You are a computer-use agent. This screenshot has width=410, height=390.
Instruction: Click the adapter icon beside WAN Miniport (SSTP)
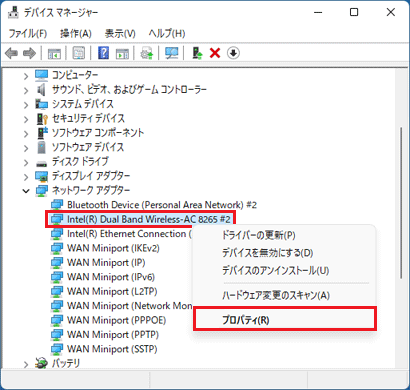coord(57,349)
